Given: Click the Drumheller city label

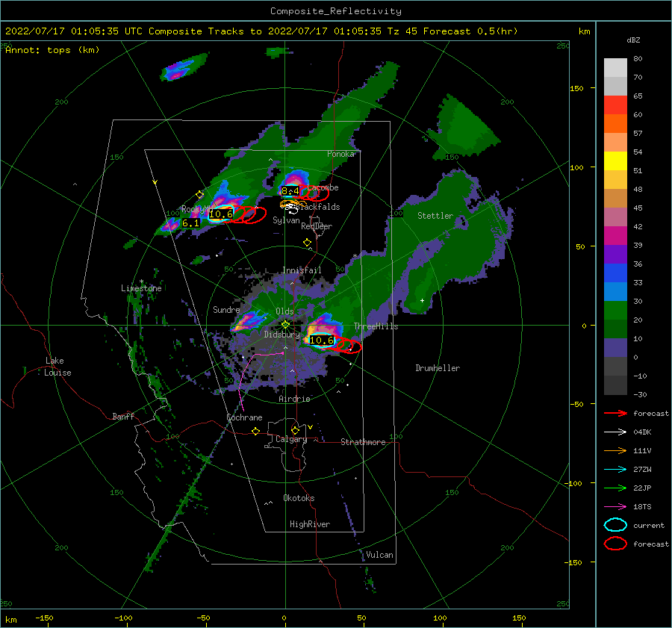Looking at the screenshot, I should click(438, 368).
